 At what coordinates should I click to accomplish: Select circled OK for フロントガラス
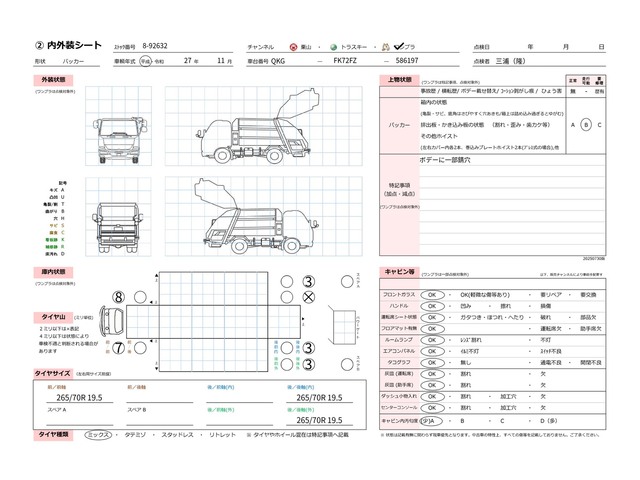432,295
